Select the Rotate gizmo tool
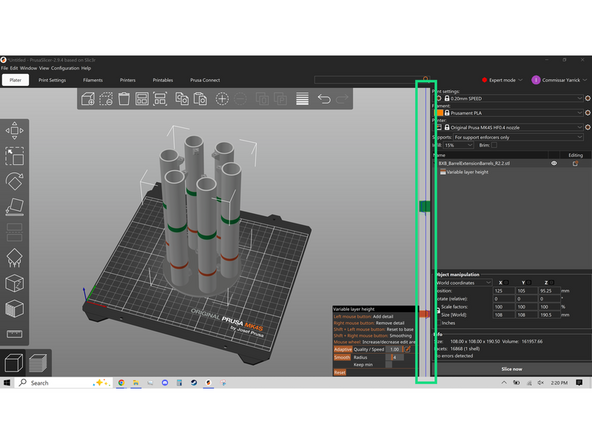 coord(14,181)
